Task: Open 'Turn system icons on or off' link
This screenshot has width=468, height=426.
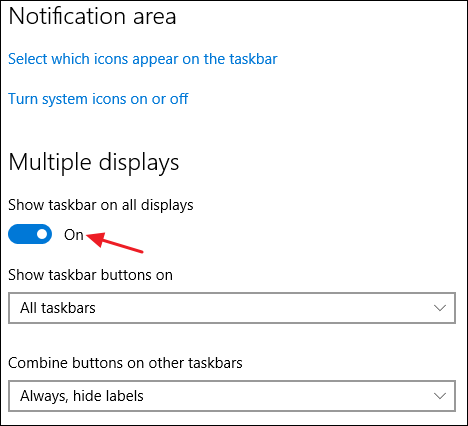Action: pos(98,99)
